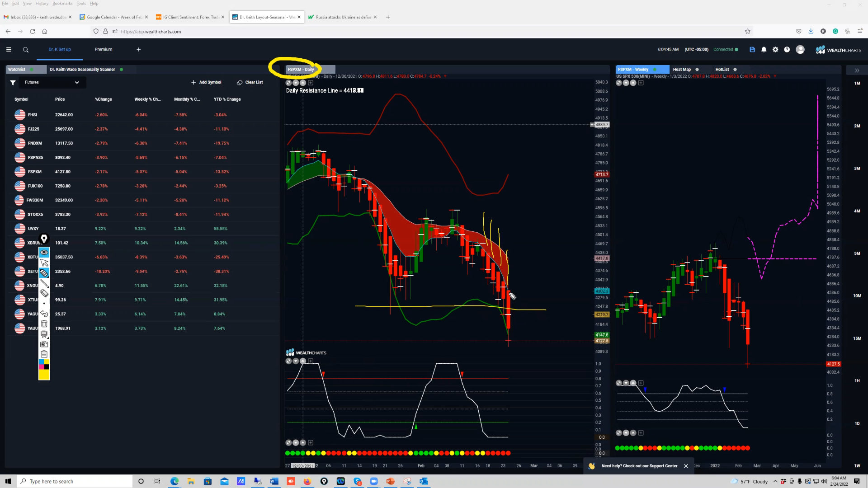The image size is (868, 488).
Task: Toggle Dr. Keith Wade Scanner link dot
Action: pyautogui.click(x=122, y=70)
